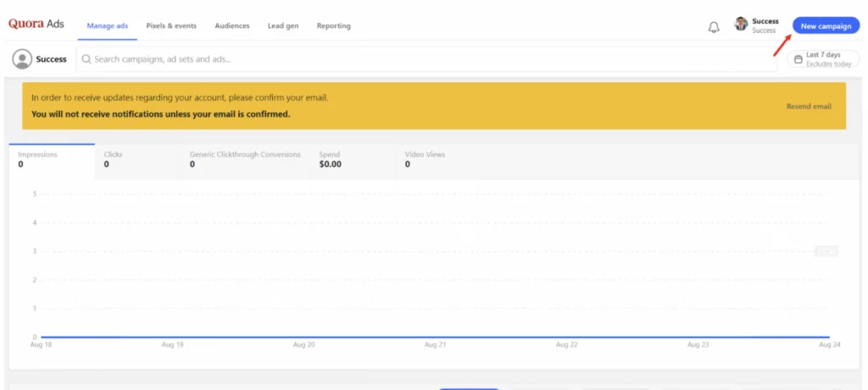868x390 pixels.
Task: Click the yellow email confirmation banner text
Action: [x=180, y=97]
